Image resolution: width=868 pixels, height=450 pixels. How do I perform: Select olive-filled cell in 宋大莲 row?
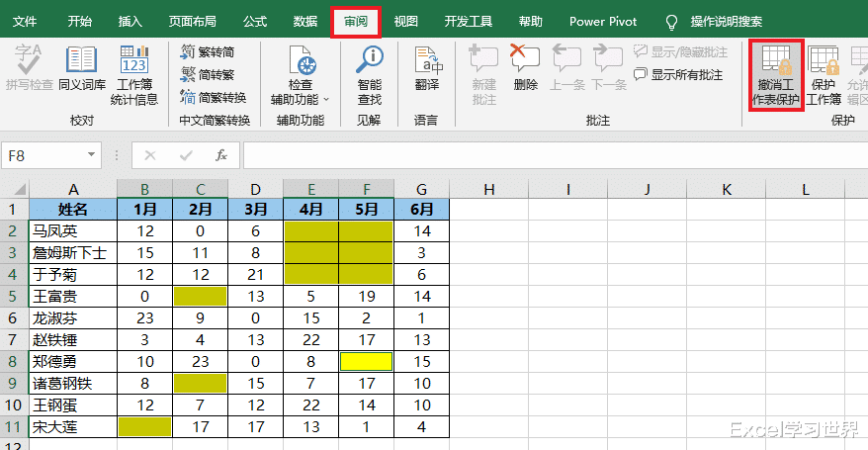point(144,426)
